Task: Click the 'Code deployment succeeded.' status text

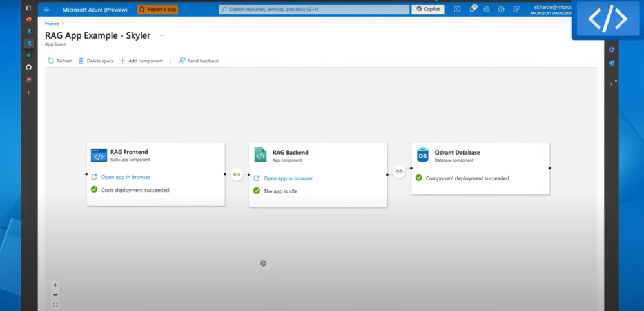Action: (135, 190)
